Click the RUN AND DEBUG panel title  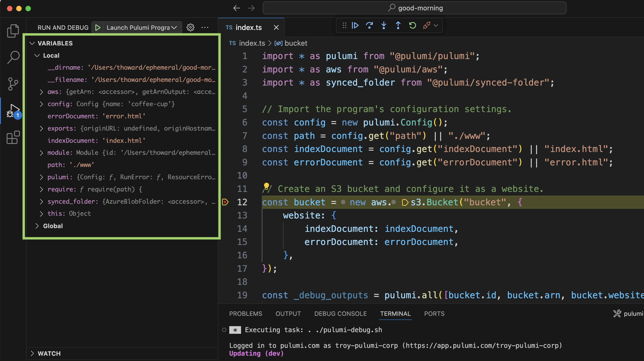click(63, 27)
